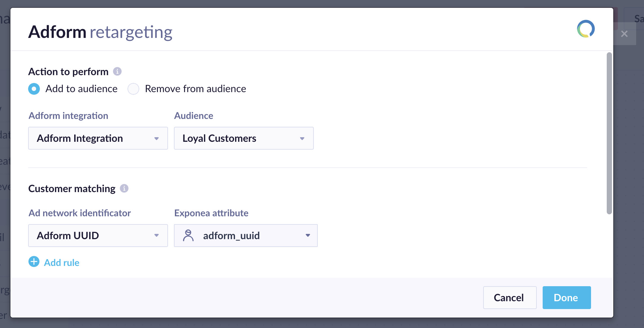Click the Add rule link
The width and height of the screenshot is (644, 328).
pyautogui.click(x=62, y=263)
